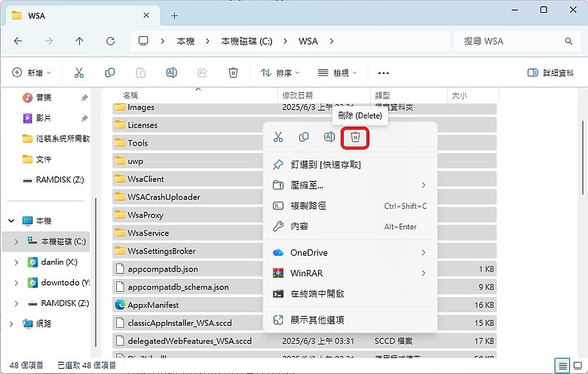The image size is (588, 374).
Task: Click the Cut scissors icon in toolbar
Action: coord(78,73)
